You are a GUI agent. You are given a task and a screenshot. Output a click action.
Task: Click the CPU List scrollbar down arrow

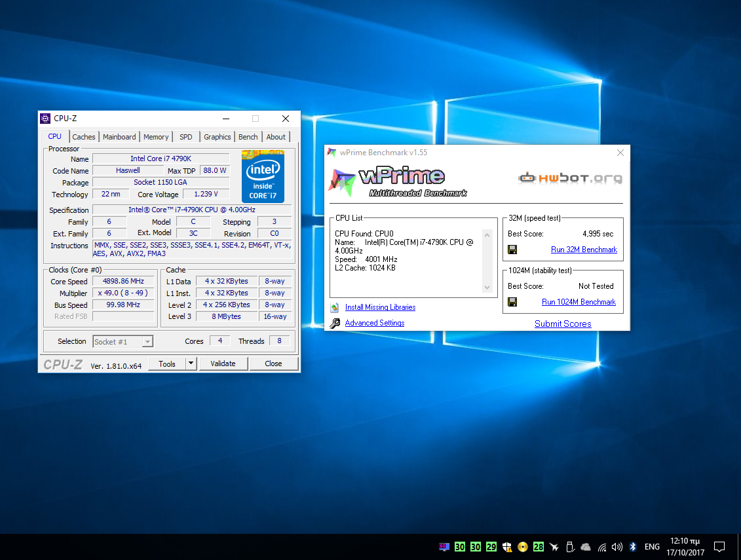pos(487,288)
